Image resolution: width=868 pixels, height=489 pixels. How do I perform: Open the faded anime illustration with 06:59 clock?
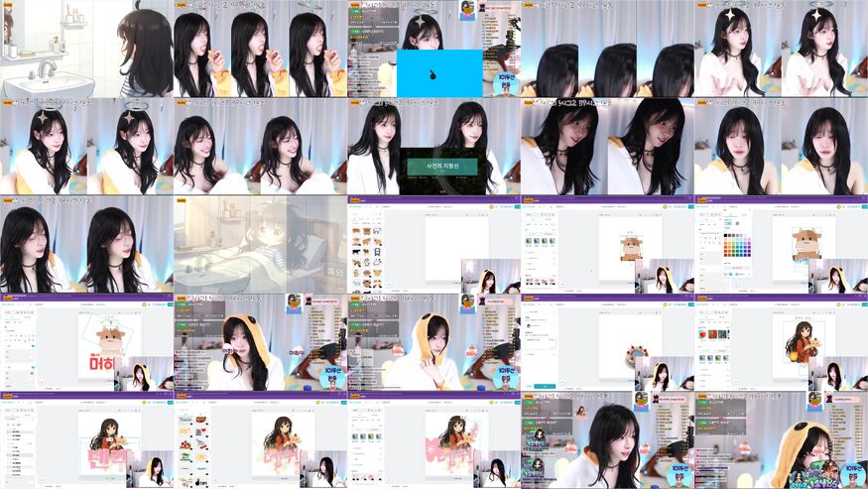pos(260,244)
